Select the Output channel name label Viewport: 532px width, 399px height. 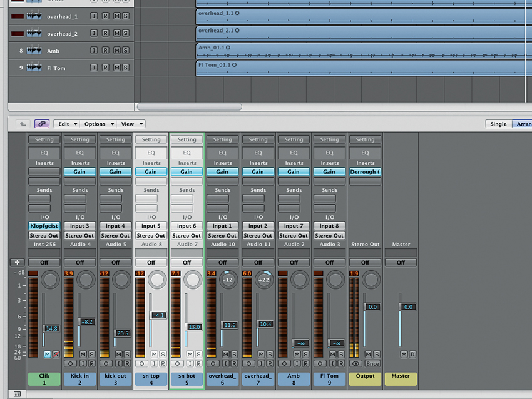pos(365,379)
